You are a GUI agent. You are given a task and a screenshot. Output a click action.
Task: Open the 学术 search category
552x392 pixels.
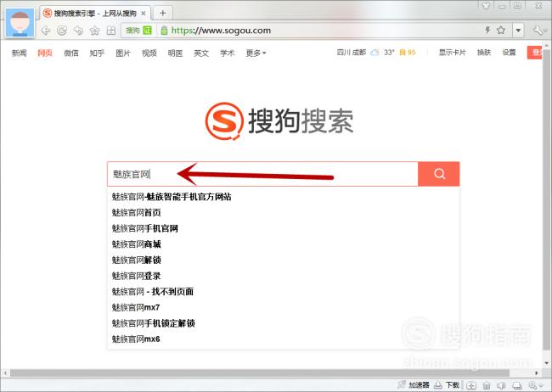[228, 53]
